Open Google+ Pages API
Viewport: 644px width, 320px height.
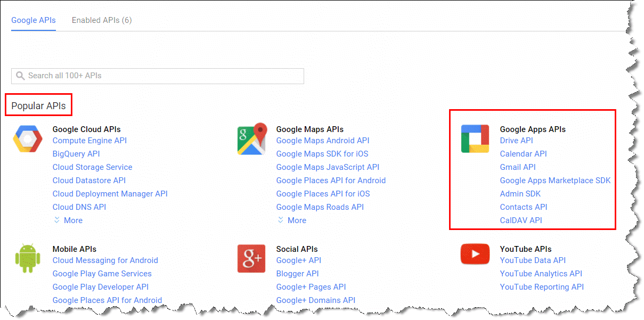[x=311, y=287]
